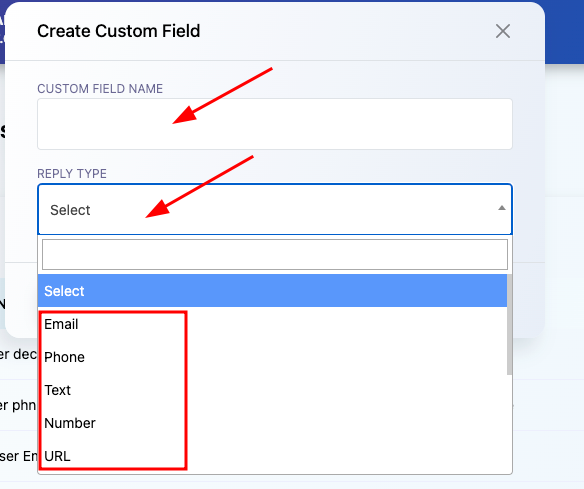This screenshot has width=584, height=489.
Task: Click the REPLY TYPE label
Action: pos(72,174)
